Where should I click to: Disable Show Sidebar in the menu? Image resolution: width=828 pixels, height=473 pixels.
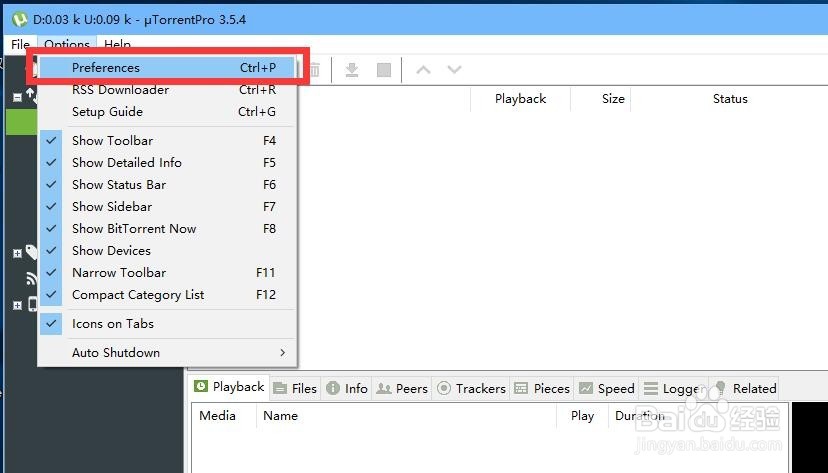pyautogui.click(x=168, y=206)
